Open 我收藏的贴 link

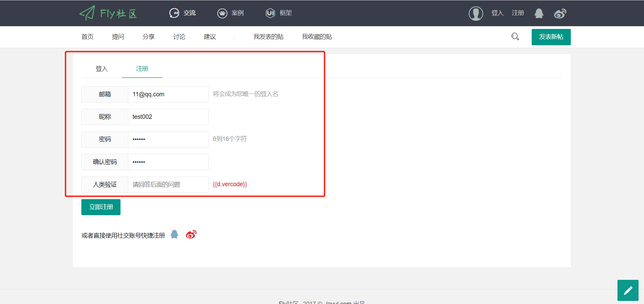(317, 37)
